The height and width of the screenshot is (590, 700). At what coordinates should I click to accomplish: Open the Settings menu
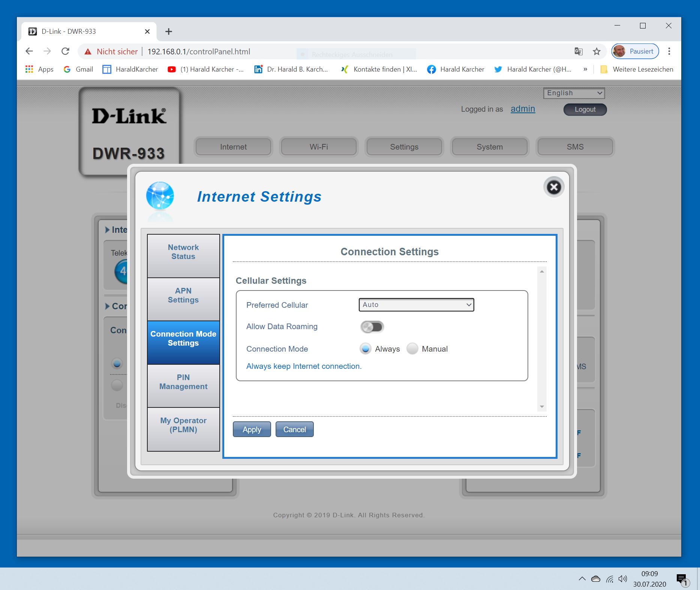[x=404, y=147]
